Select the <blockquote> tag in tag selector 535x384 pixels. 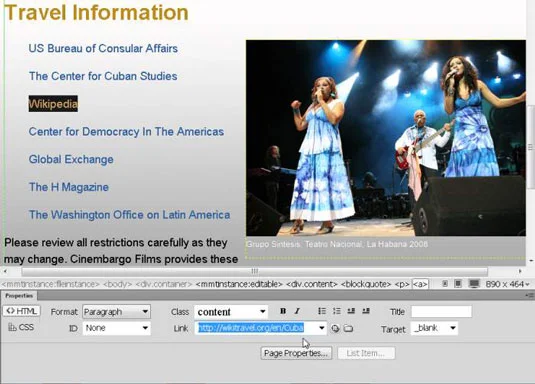pyautogui.click(x=366, y=284)
